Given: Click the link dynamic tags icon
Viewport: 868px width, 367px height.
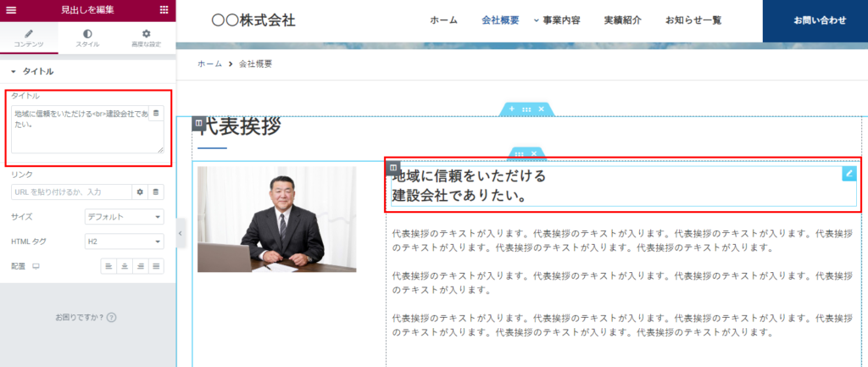Looking at the screenshot, I should pos(156,192).
